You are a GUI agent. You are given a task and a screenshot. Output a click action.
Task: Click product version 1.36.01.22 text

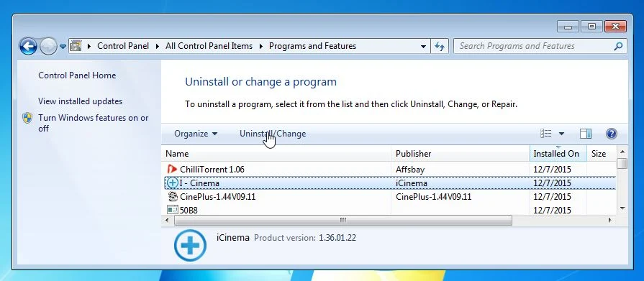point(337,237)
